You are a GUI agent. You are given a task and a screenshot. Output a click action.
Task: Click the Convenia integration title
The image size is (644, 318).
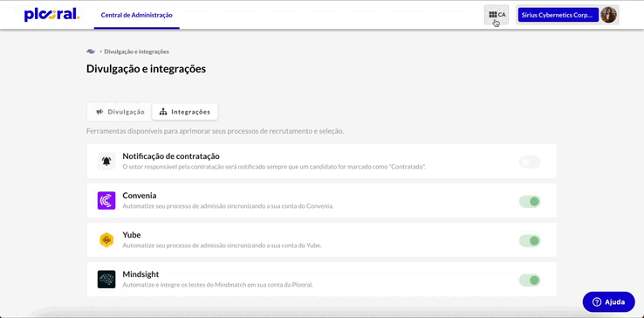tap(140, 196)
